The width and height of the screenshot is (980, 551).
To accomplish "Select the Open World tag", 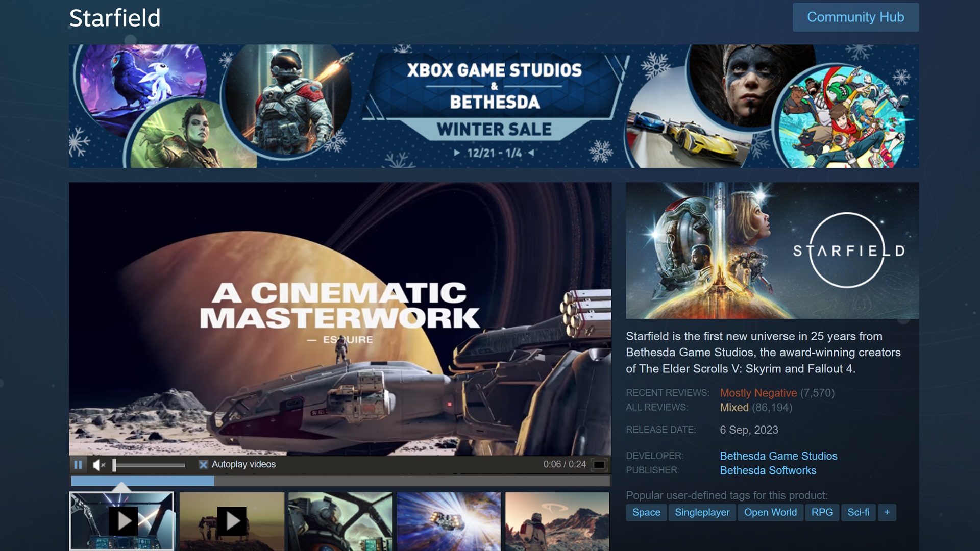I will pos(770,512).
